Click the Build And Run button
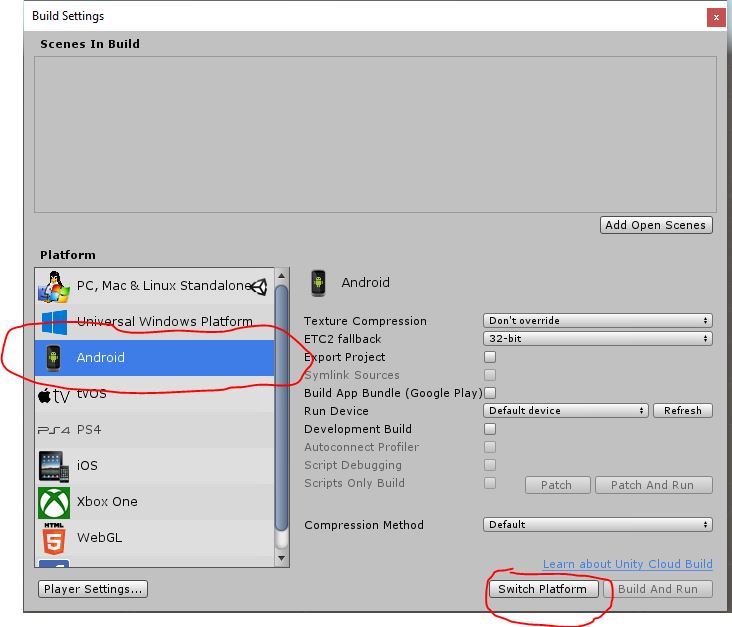732x627 pixels. [x=658, y=589]
